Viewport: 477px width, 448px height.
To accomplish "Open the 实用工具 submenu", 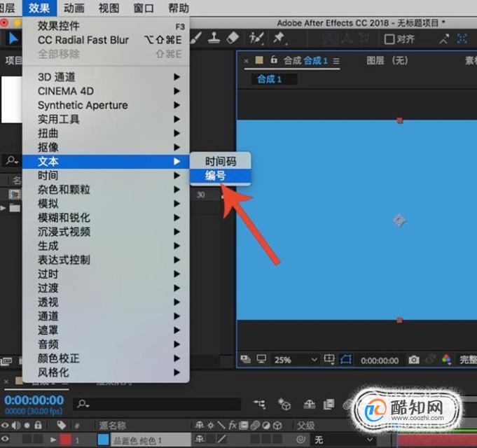I will (x=106, y=119).
